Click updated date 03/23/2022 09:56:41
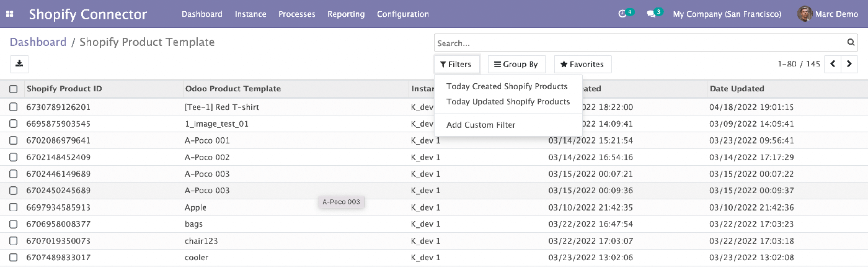868x267 pixels. click(751, 140)
